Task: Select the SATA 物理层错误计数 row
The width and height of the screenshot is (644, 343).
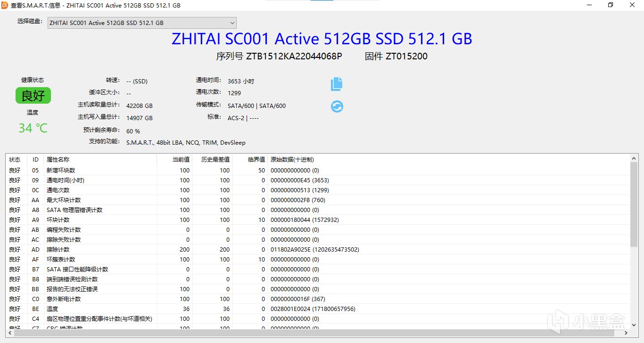Action: tap(318, 210)
